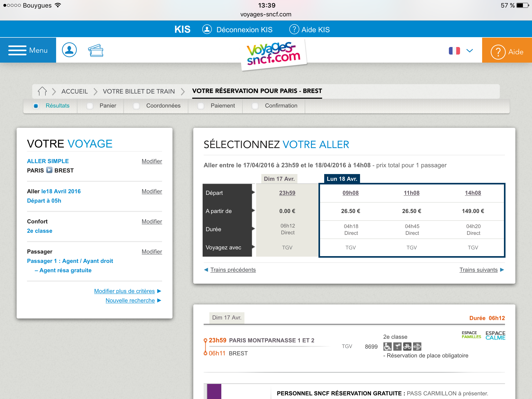Switch to the Dim 17 Avr. tab
This screenshot has width=532, height=399.
click(279, 179)
